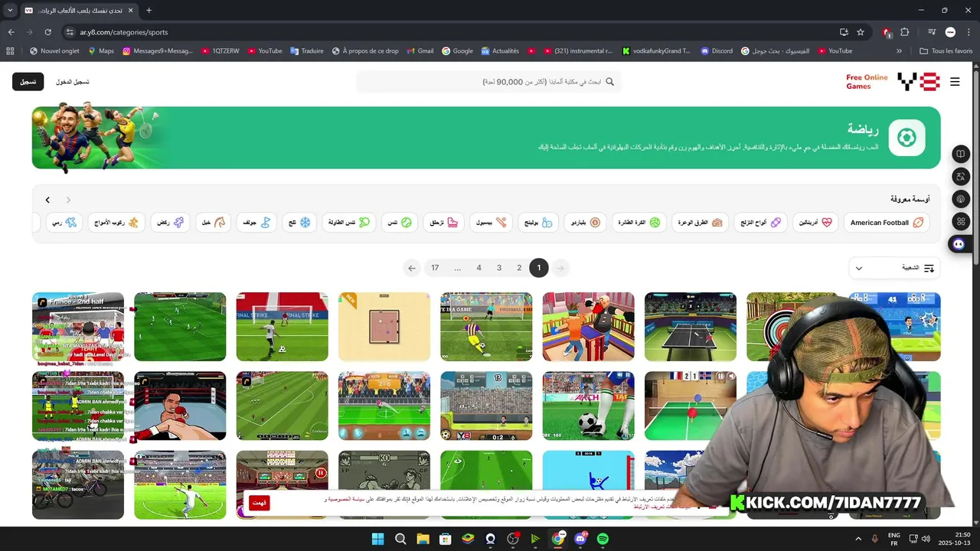Open the Maps bookmark

click(x=101, y=51)
